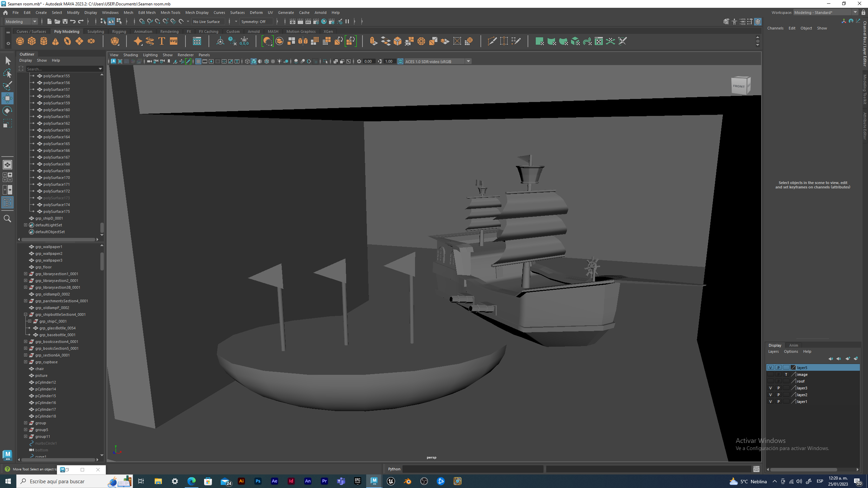The width and height of the screenshot is (868, 488).
Task: Click the SVG import shelf icon
Action: [174, 41]
